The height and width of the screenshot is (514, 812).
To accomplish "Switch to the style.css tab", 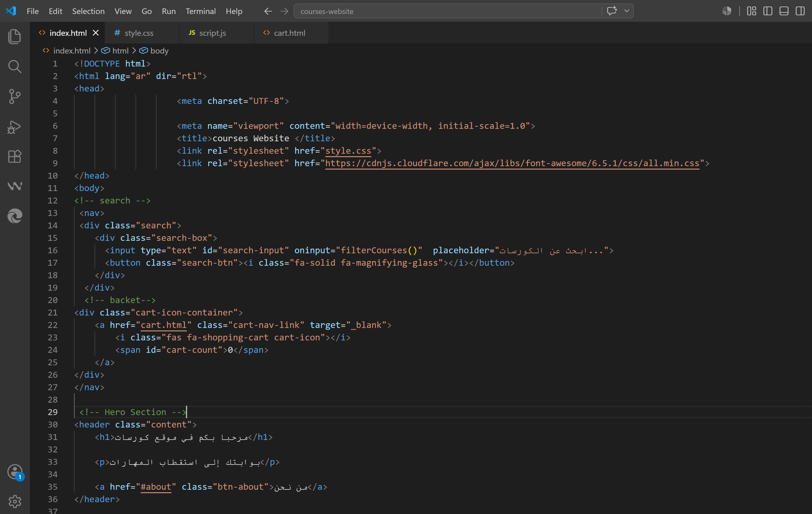I will pyautogui.click(x=142, y=33).
